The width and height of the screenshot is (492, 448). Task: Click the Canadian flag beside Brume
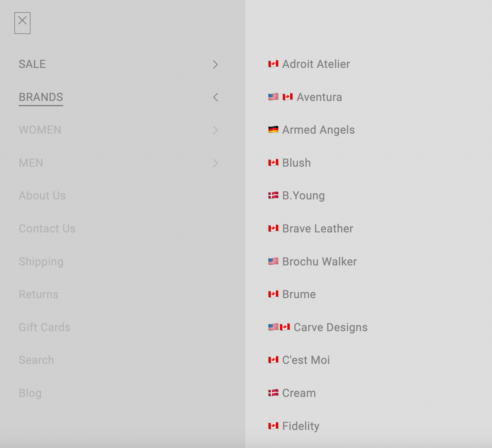273,294
